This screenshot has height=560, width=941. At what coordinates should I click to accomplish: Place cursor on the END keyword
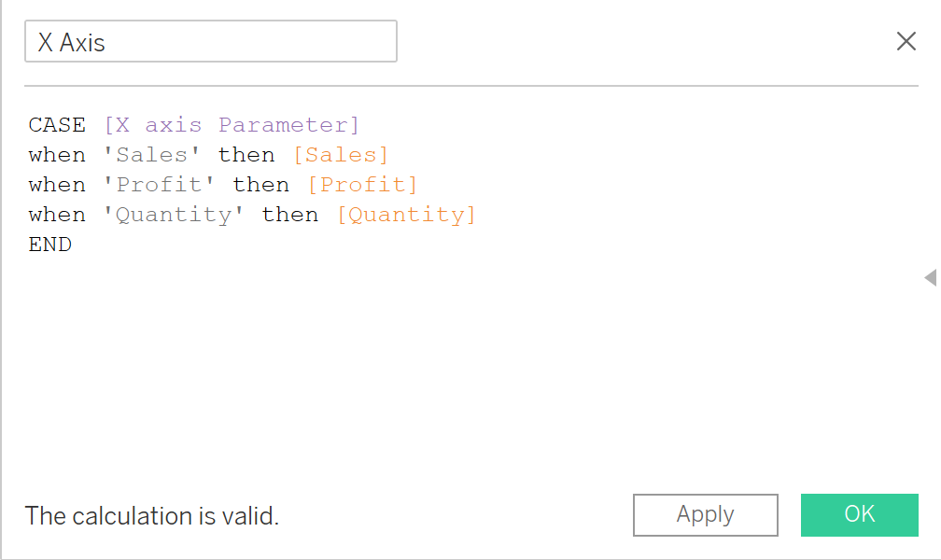pyautogui.click(x=50, y=245)
